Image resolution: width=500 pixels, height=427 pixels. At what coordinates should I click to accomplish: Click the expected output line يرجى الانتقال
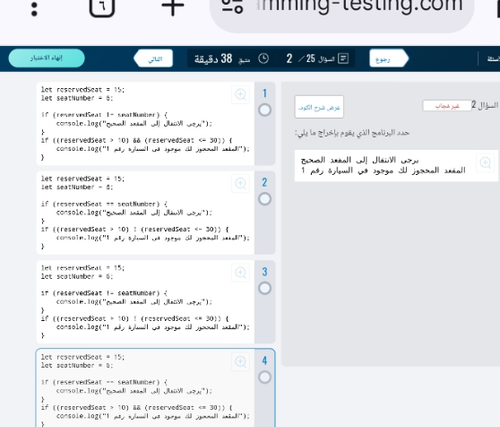click(x=360, y=160)
